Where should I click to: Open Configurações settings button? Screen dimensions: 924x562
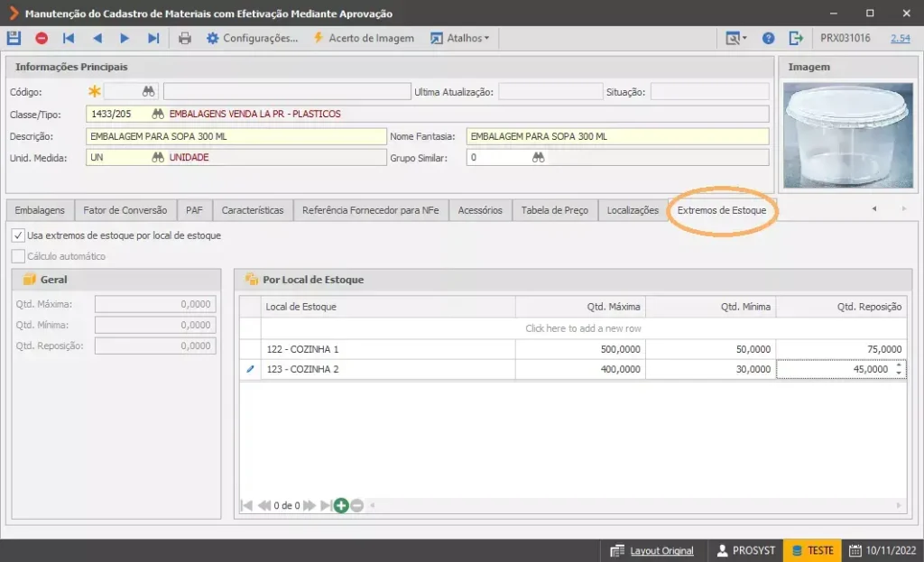253,38
